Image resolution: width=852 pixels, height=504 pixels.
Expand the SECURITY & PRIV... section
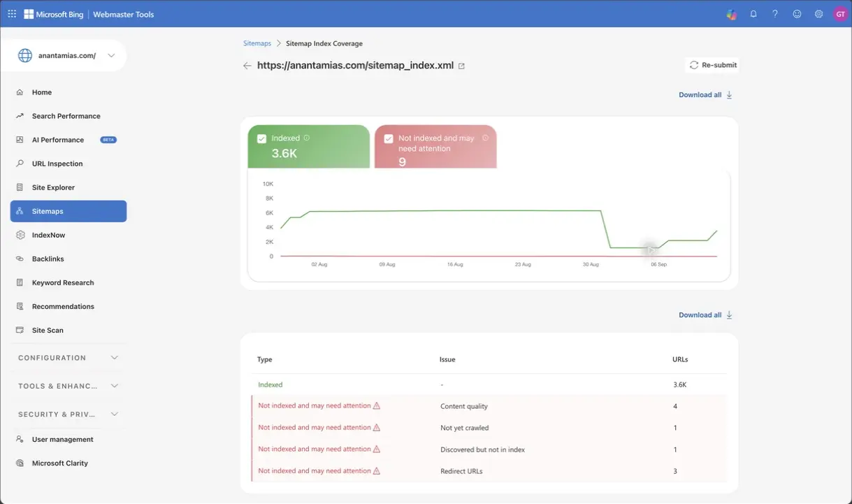(68, 415)
